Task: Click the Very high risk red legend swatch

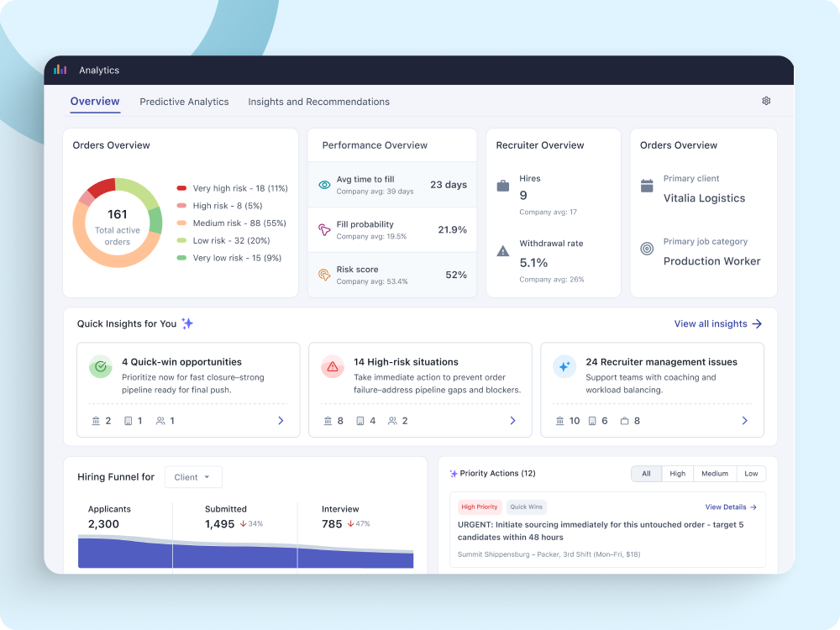Action: 181,188
